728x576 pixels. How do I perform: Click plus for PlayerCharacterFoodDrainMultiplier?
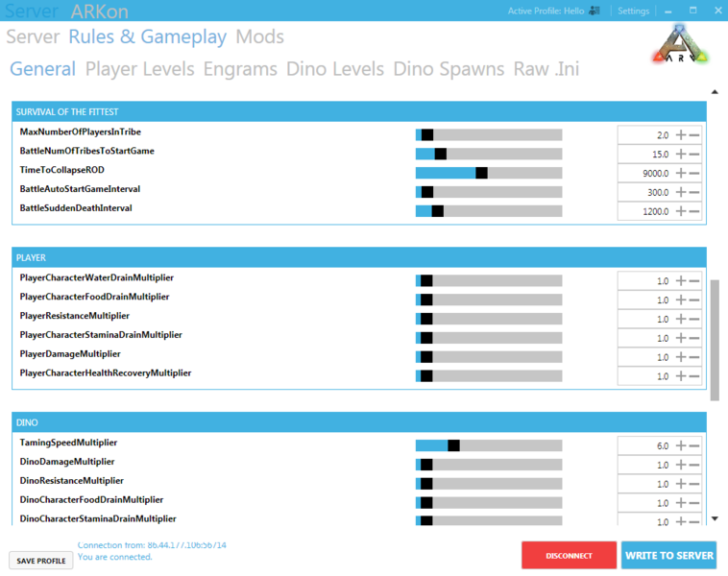(x=681, y=300)
